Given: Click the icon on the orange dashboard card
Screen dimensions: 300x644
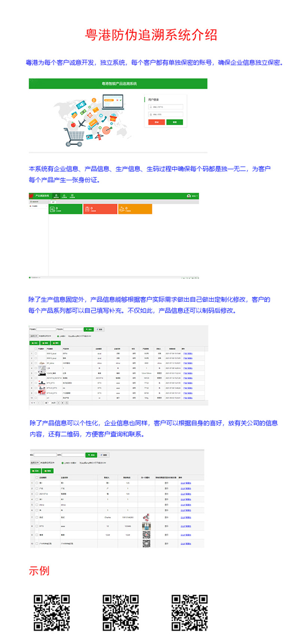Looking at the screenshot, I should [122, 209].
